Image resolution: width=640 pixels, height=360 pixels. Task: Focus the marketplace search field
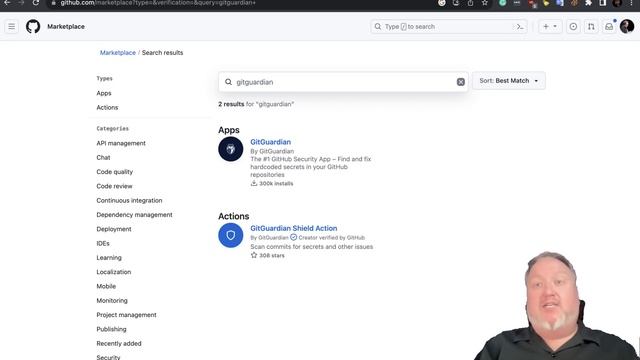click(x=343, y=82)
